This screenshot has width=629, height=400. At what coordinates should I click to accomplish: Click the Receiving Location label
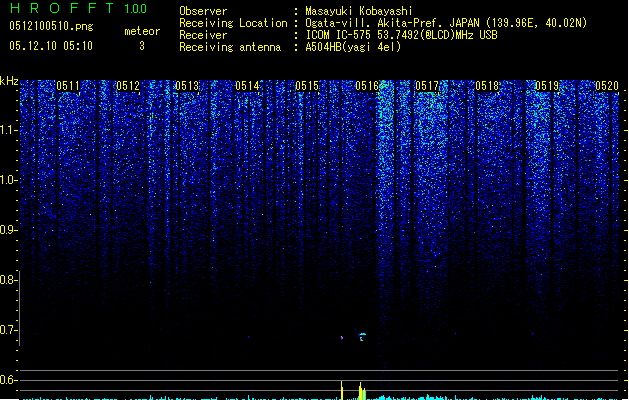click(233, 23)
